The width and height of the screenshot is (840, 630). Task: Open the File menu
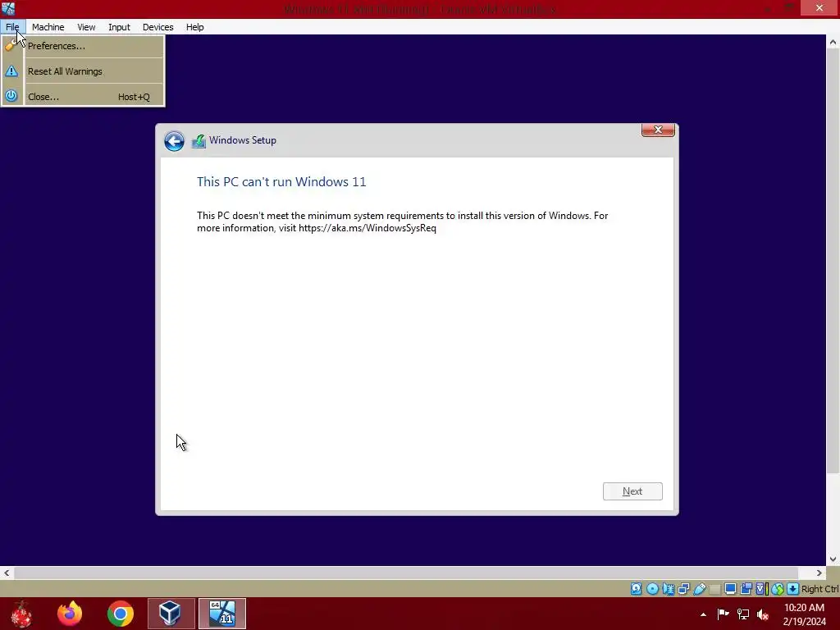(12, 27)
